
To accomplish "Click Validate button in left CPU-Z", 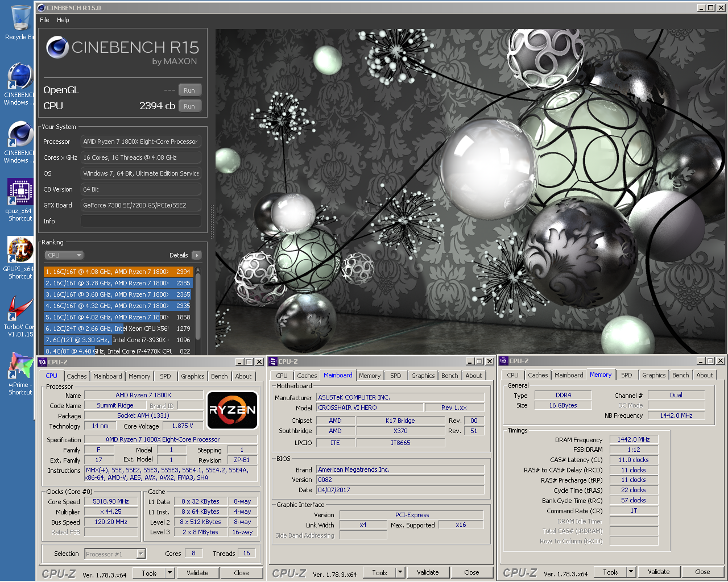I will tap(197, 573).
